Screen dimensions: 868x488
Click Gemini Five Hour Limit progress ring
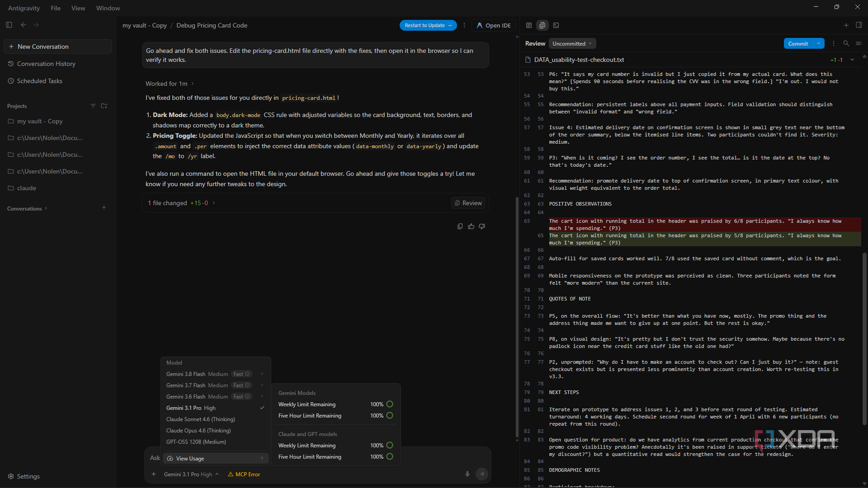[390, 415]
